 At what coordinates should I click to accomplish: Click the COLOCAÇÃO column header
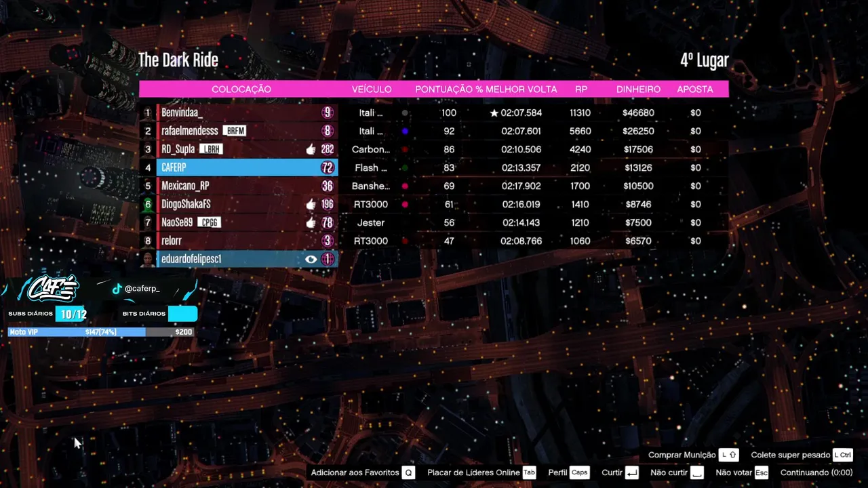point(241,89)
